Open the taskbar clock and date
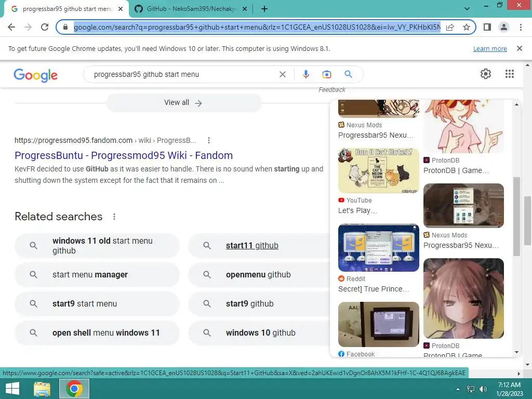The image size is (532, 399). (509, 389)
